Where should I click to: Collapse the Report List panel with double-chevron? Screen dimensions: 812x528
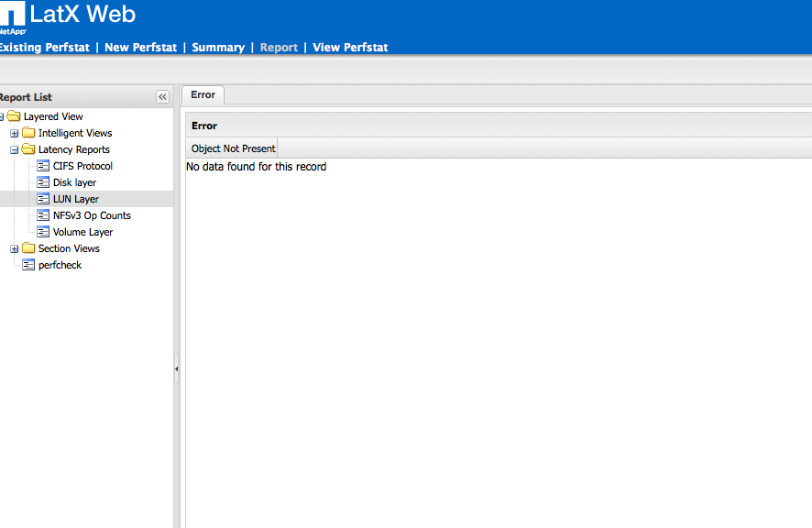(x=162, y=97)
